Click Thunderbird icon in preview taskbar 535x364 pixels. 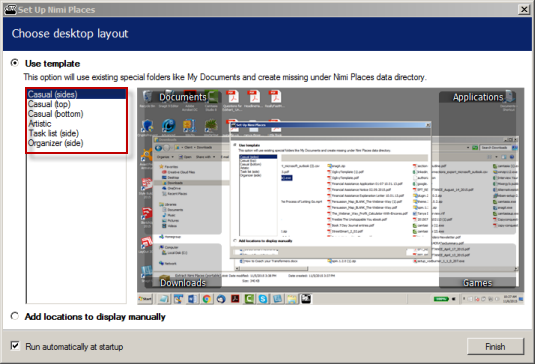(221, 299)
